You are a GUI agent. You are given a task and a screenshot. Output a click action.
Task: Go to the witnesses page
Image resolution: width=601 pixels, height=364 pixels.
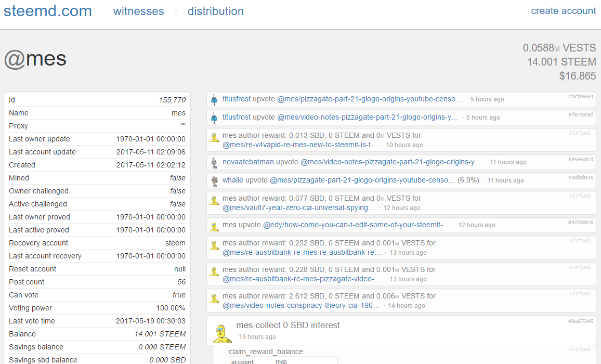coord(138,11)
